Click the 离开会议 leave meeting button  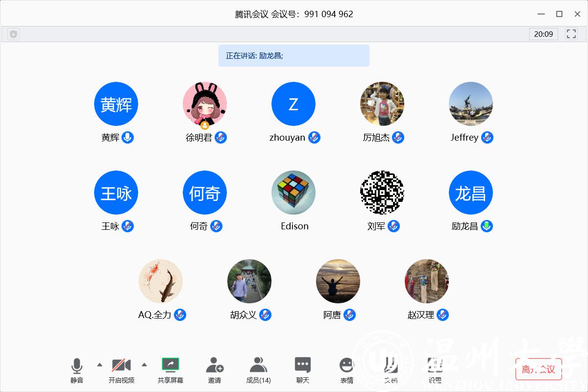pos(539,369)
